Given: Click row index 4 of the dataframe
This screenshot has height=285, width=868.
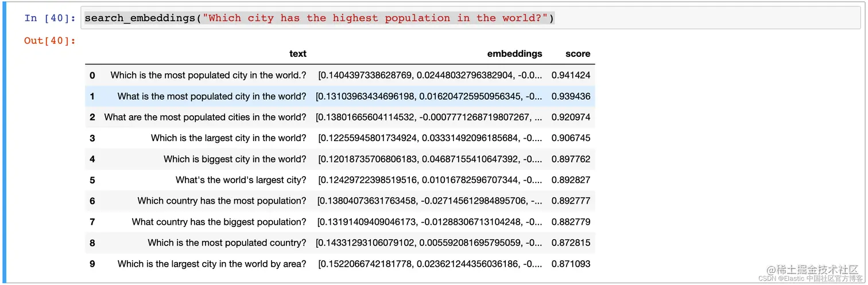Looking at the screenshot, I should point(92,159).
